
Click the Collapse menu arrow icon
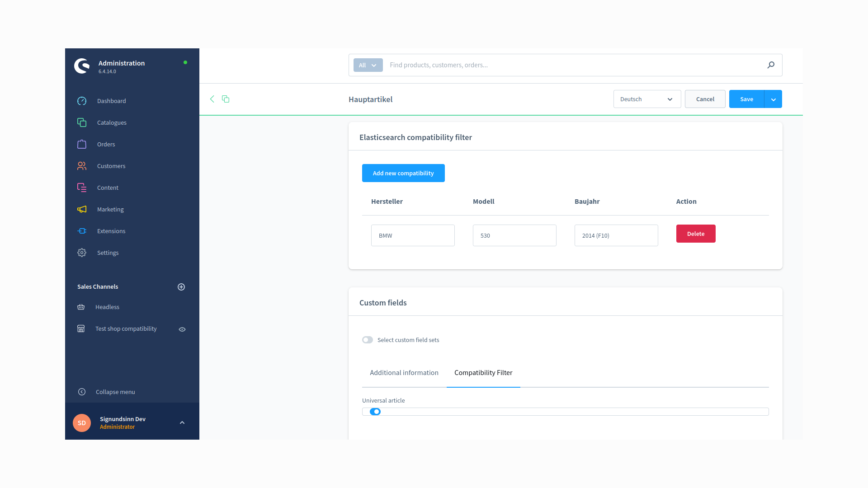pos(82,392)
